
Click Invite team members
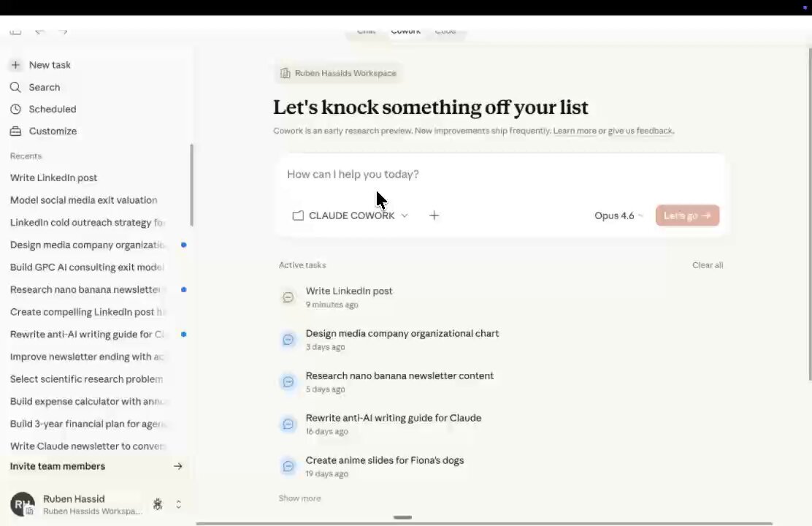pyautogui.click(x=96, y=466)
